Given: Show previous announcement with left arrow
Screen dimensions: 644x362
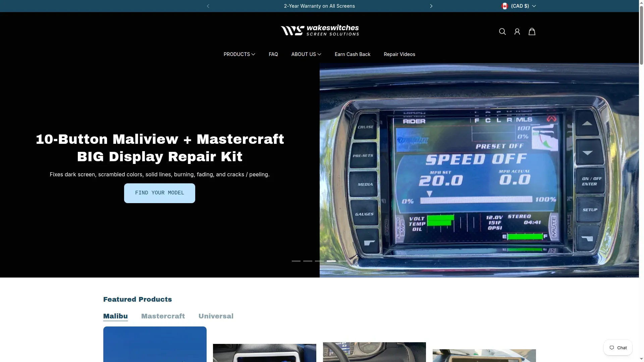Looking at the screenshot, I should coord(208,6).
